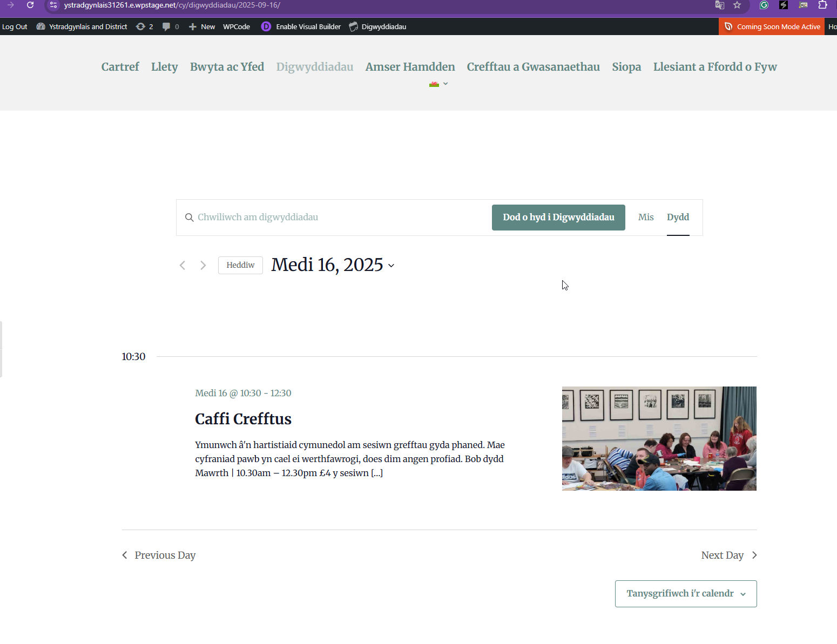837x644 pixels.
Task: Reload the page with the browser refresh icon
Action: tap(30, 5)
